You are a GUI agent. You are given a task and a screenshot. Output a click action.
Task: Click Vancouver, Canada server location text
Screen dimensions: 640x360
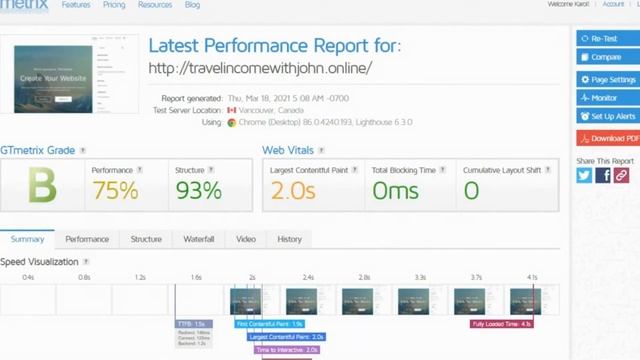[x=271, y=110]
